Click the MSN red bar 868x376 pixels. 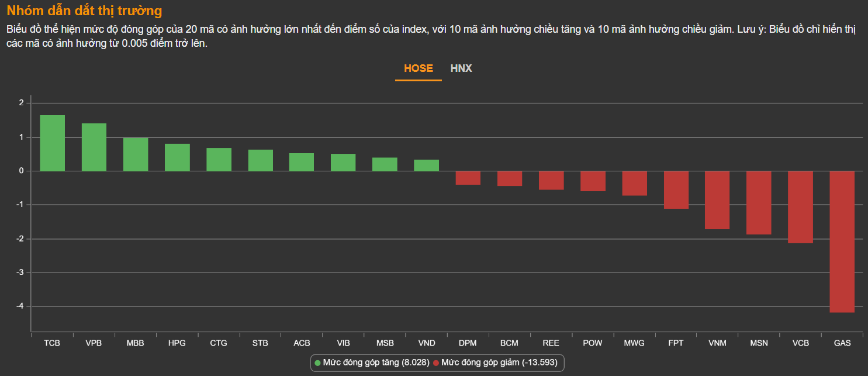[759, 203]
